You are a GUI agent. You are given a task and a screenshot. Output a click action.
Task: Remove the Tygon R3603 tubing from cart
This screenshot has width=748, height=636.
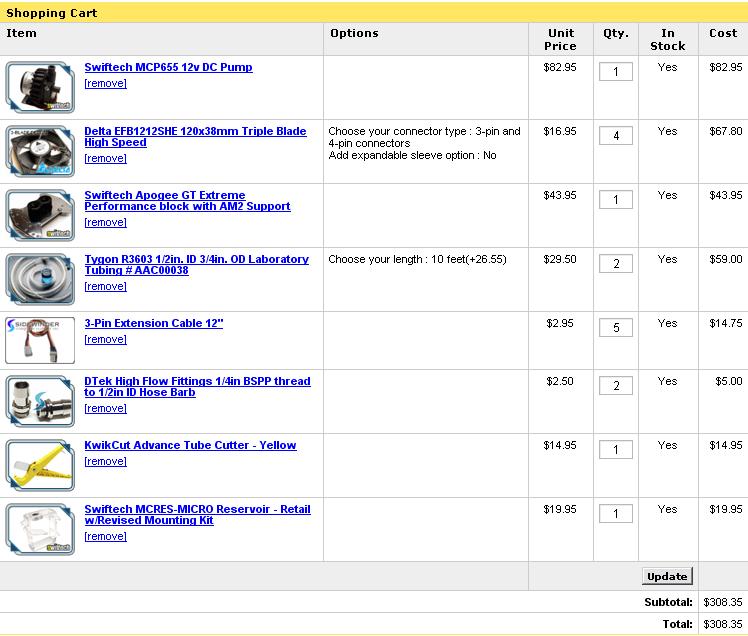point(105,286)
